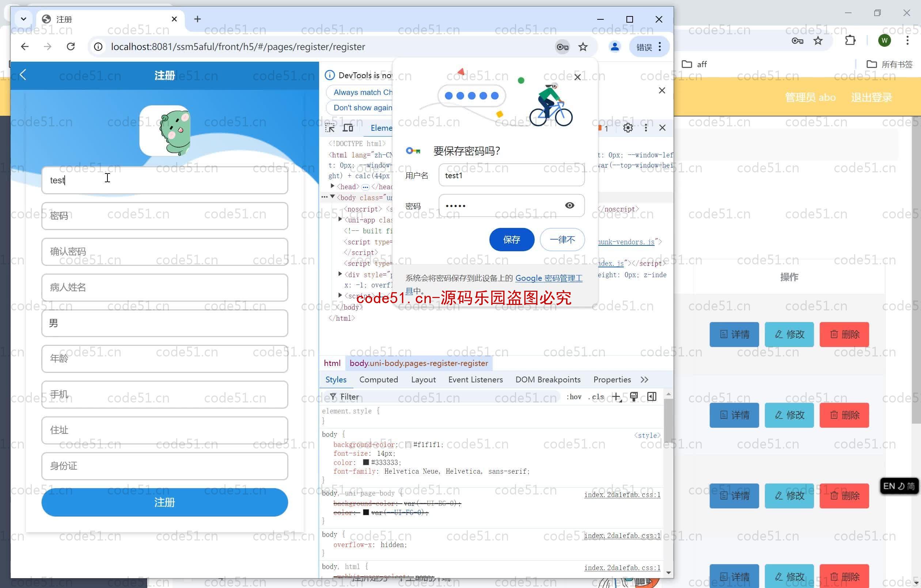This screenshot has height=588, width=921.
Task: Click 保存 to save the password
Action: coord(512,240)
